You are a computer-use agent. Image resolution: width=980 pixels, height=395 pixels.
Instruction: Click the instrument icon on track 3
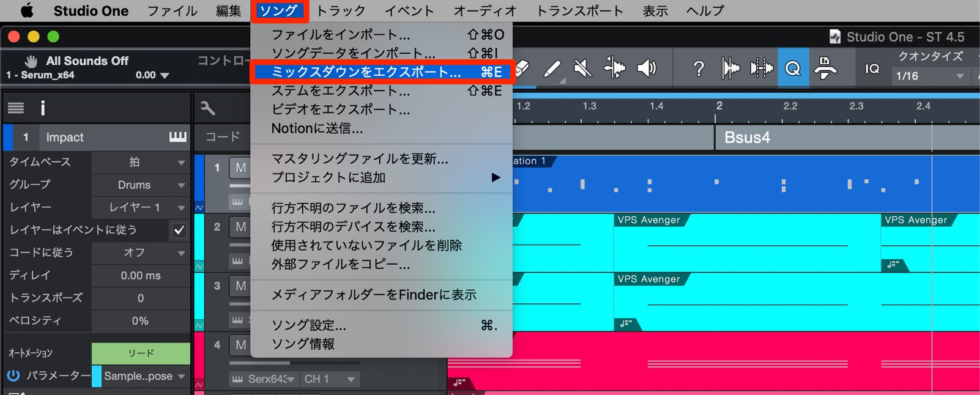(237, 319)
